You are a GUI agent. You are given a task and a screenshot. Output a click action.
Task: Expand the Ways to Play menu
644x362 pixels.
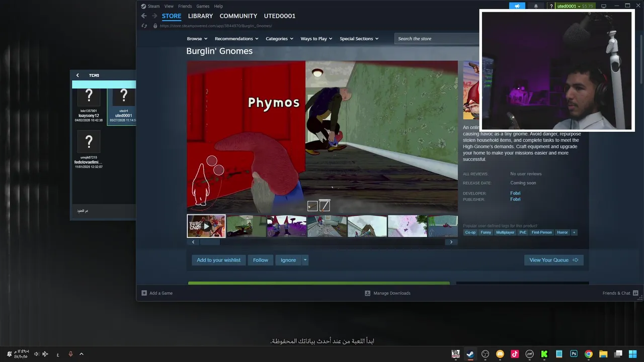316,39
